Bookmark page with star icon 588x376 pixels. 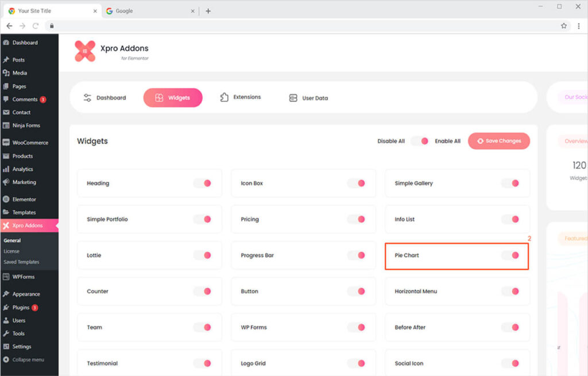pyautogui.click(x=564, y=26)
